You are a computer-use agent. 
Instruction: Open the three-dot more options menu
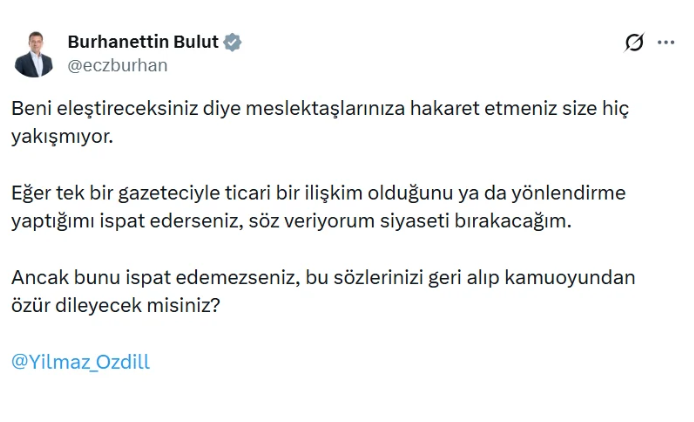[666, 42]
